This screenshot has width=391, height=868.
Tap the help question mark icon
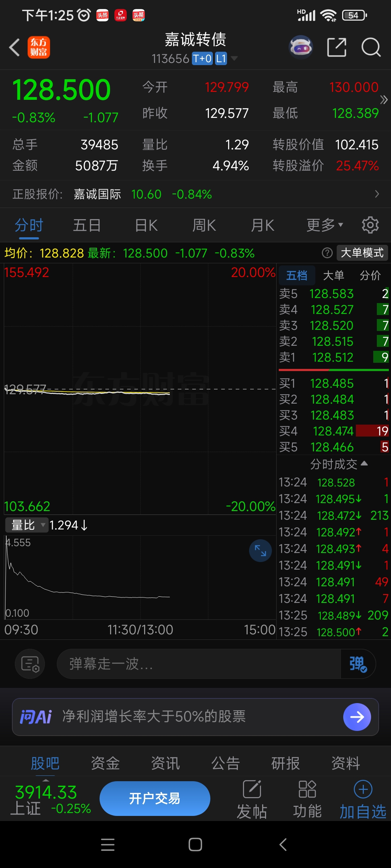(x=327, y=253)
